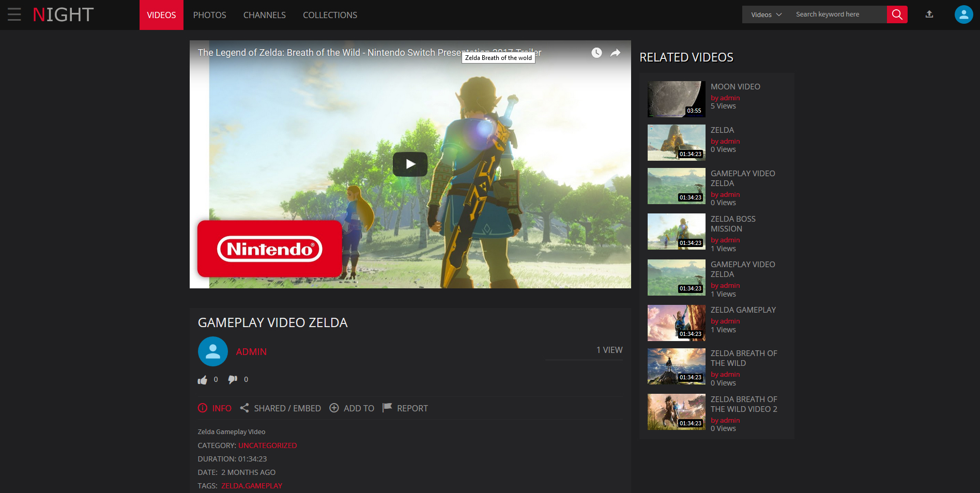Open ZELDA BREATH OF THE WILD VIDEO 2 thumbnail
The width and height of the screenshot is (980, 493).
point(677,412)
